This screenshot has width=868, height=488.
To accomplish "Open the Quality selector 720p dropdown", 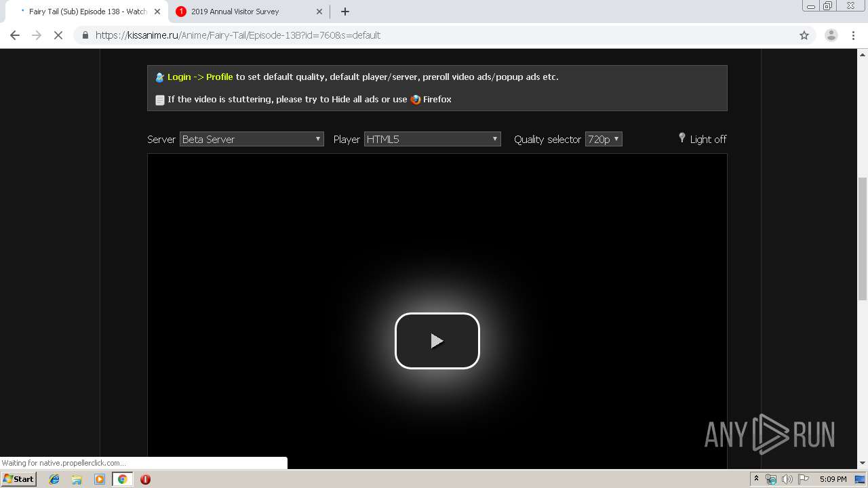I will [604, 139].
